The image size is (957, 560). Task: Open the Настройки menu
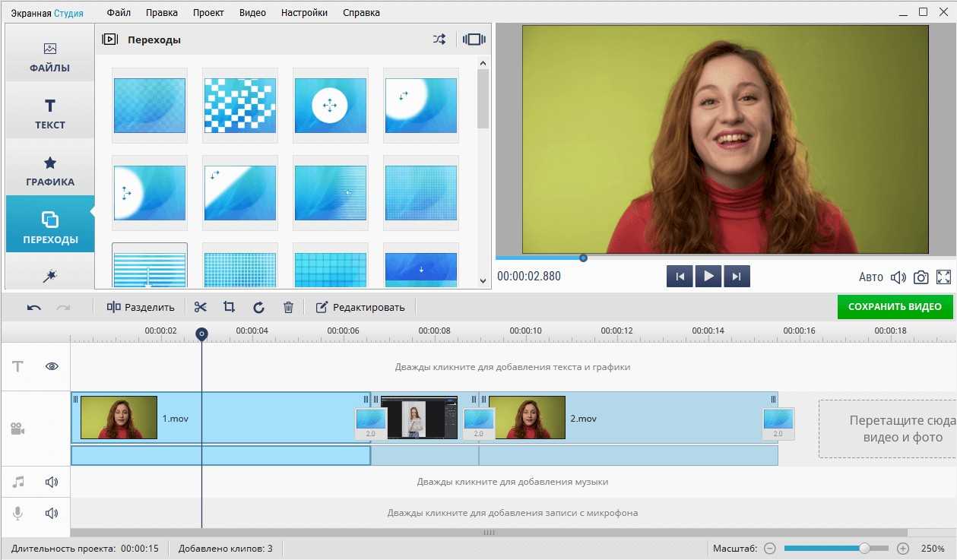(304, 13)
